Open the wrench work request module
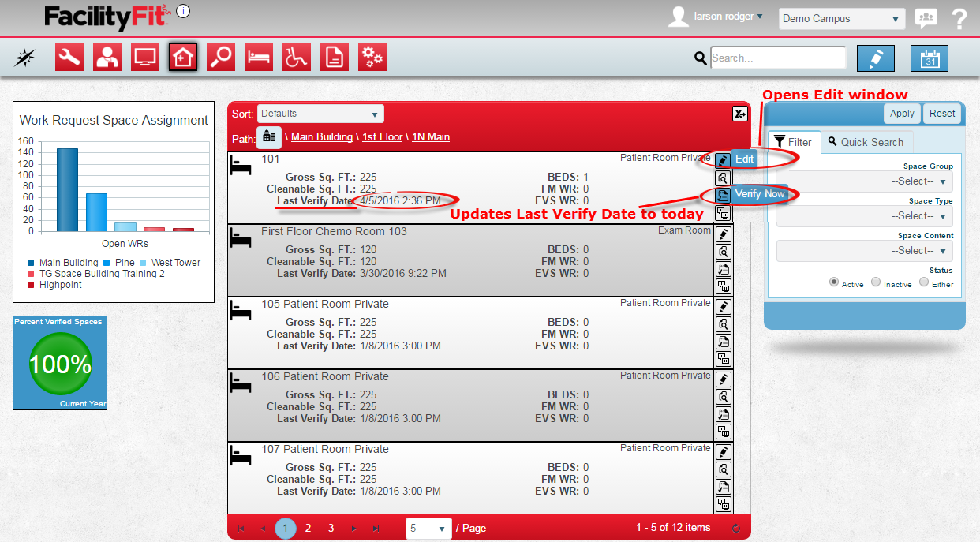Viewport: 980px width, 542px height. click(x=69, y=57)
